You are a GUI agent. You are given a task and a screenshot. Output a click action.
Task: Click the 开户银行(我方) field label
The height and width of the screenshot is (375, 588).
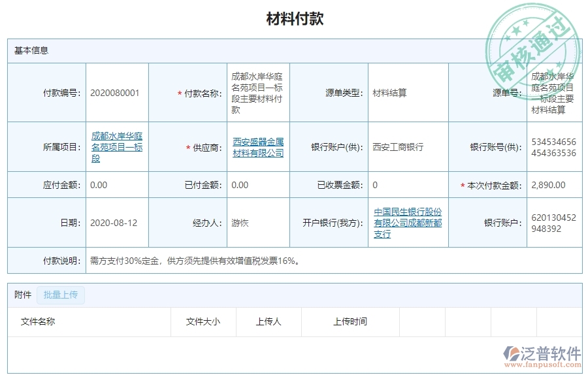point(333,223)
